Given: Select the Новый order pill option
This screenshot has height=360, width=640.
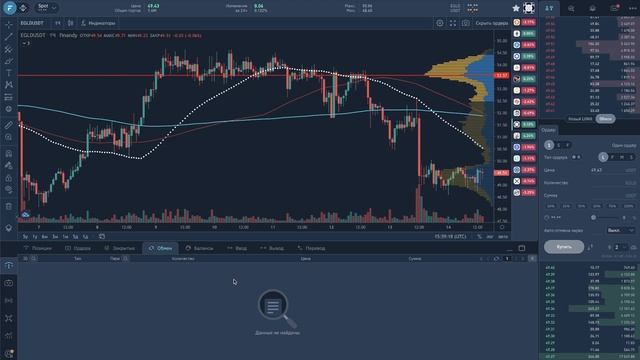Looking at the screenshot, I should [579, 119].
